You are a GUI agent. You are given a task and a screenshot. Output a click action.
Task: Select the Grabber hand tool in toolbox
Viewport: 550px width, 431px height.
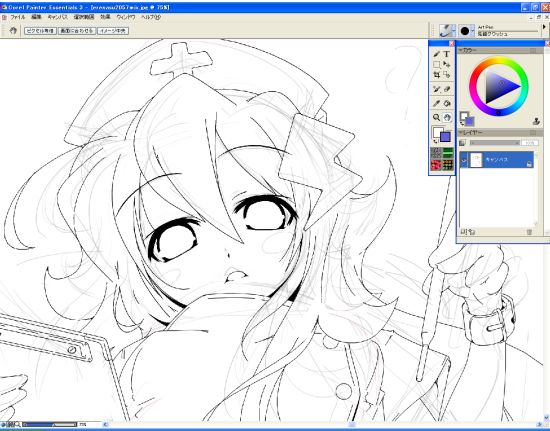pos(447,117)
